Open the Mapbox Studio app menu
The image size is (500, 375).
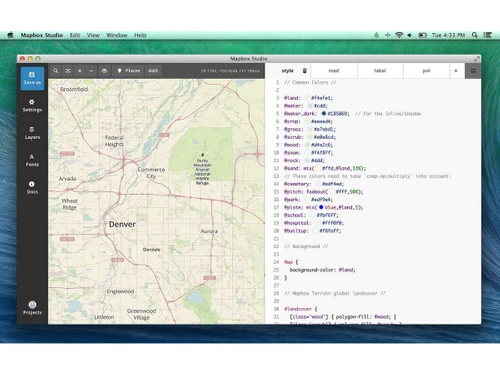[x=42, y=35]
